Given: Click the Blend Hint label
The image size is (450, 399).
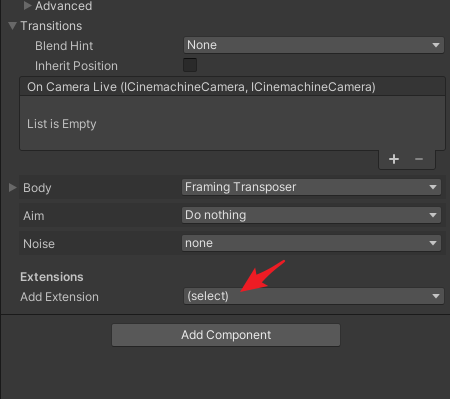Looking at the screenshot, I should [64, 46].
